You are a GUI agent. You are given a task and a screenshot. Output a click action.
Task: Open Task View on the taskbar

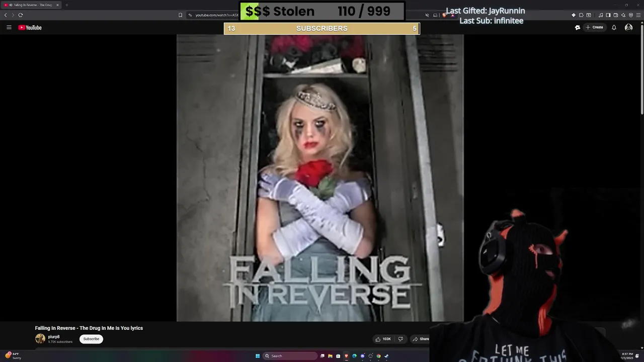323,356
